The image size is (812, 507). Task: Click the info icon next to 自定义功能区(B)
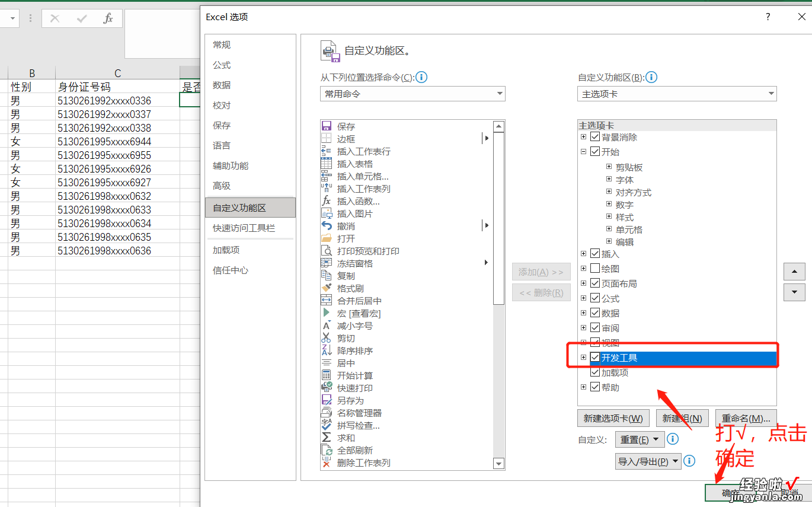(651, 77)
